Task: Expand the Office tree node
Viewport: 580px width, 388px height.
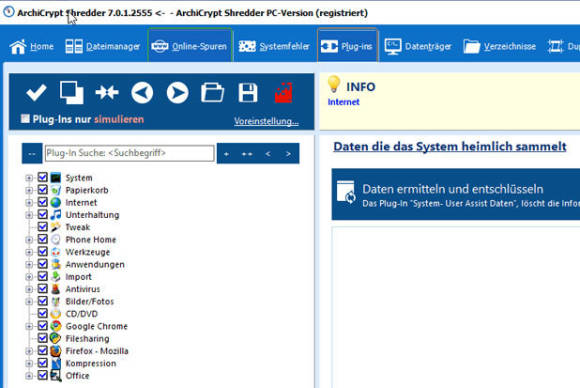Action: [x=29, y=376]
